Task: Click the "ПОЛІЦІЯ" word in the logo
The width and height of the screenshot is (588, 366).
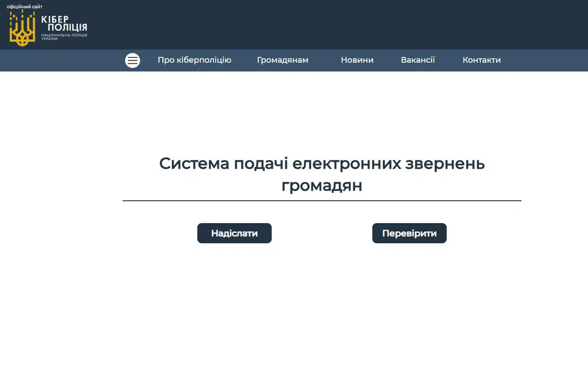Action: point(64,27)
